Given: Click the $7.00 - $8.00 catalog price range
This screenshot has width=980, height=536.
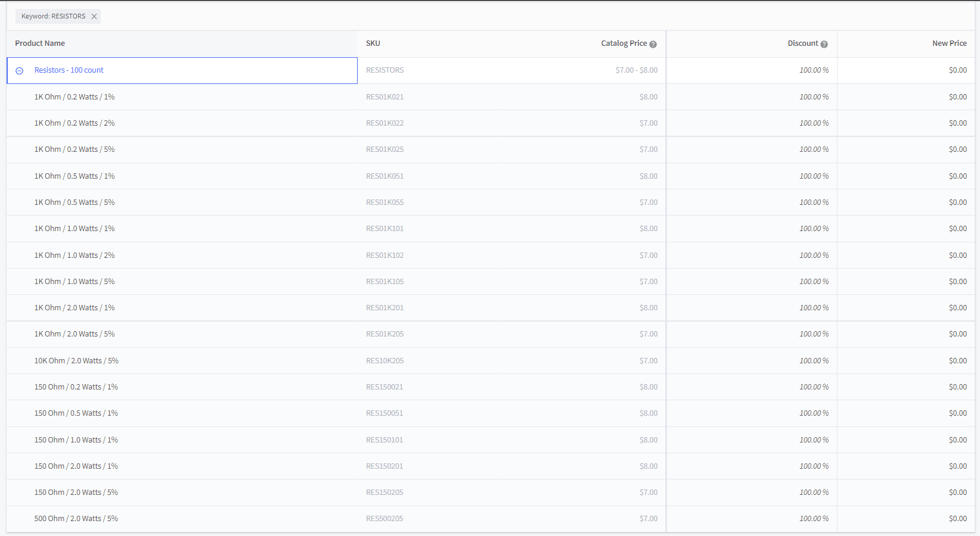Looking at the screenshot, I should pos(637,70).
